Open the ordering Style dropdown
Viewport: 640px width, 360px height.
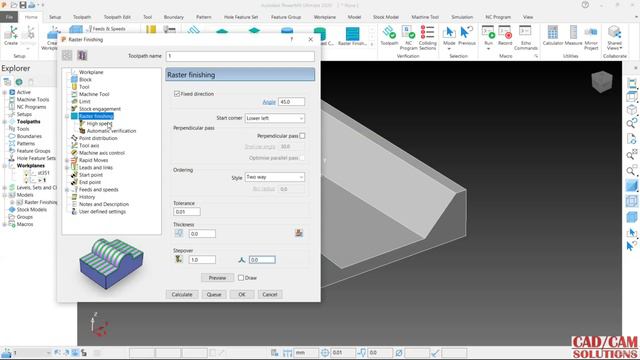click(x=275, y=177)
